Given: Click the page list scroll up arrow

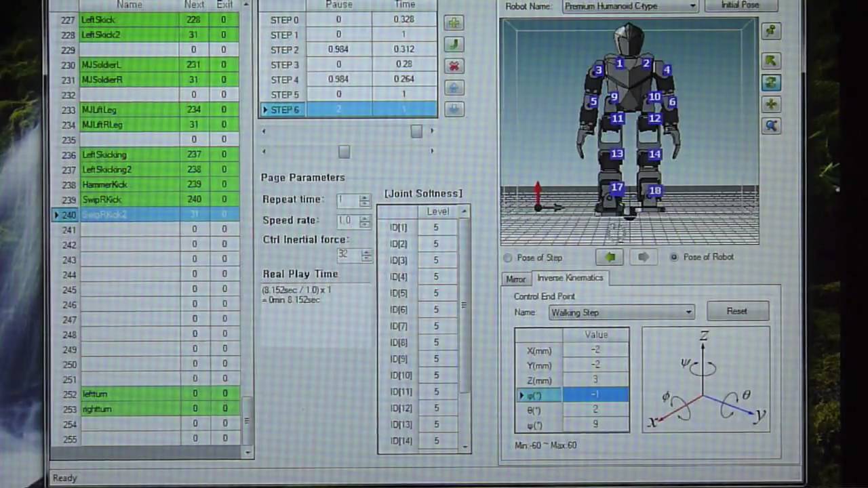Looking at the screenshot, I should point(247,4).
